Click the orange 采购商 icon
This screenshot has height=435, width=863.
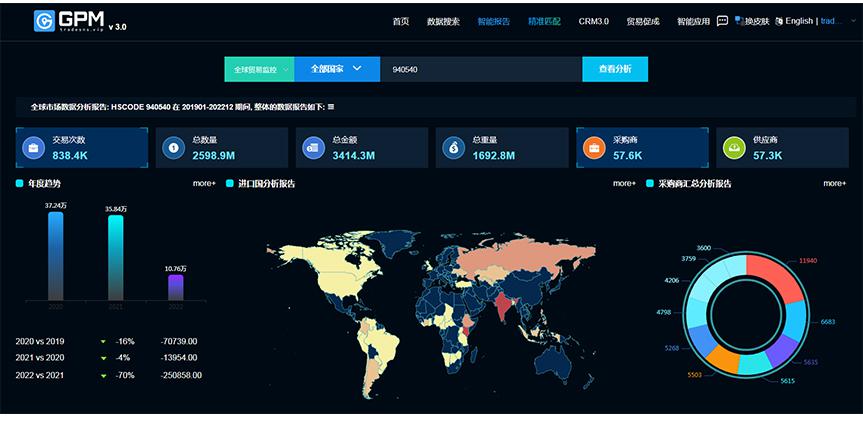pyautogui.click(x=593, y=148)
